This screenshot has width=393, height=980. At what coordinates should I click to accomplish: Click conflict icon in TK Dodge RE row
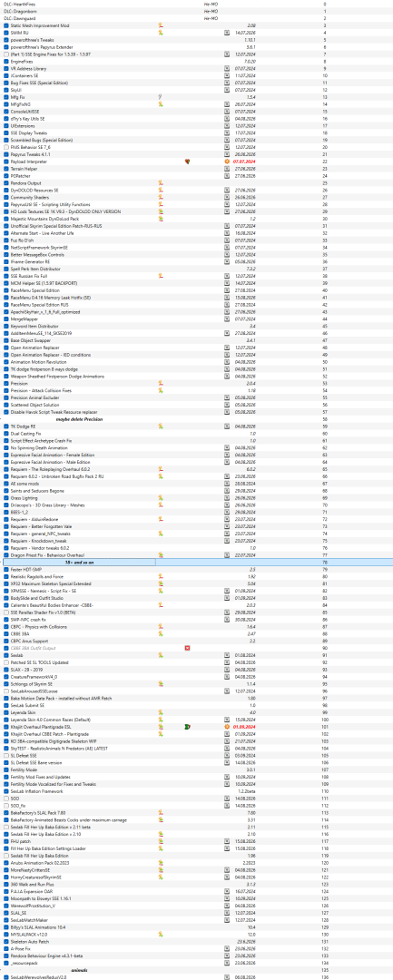[160, 426]
